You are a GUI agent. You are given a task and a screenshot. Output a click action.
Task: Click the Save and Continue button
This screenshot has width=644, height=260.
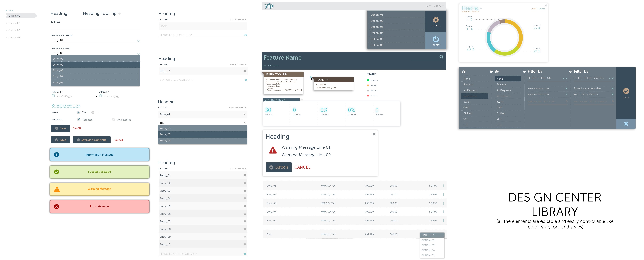tap(92, 140)
